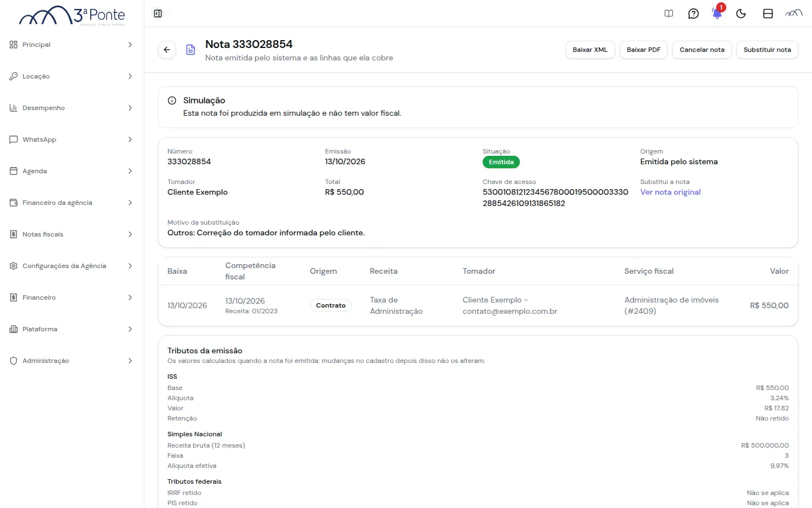
Task: Click the R$ 500.000,00 receita bruta value
Action: [x=765, y=445]
